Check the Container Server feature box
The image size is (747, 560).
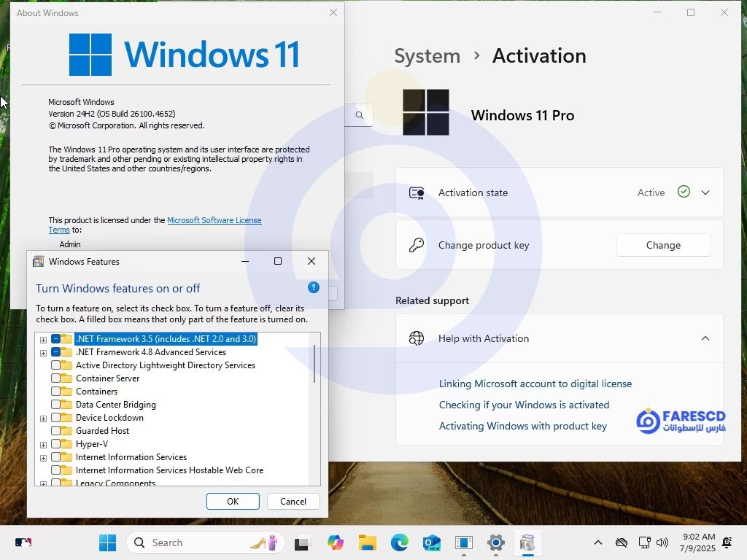pos(55,378)
